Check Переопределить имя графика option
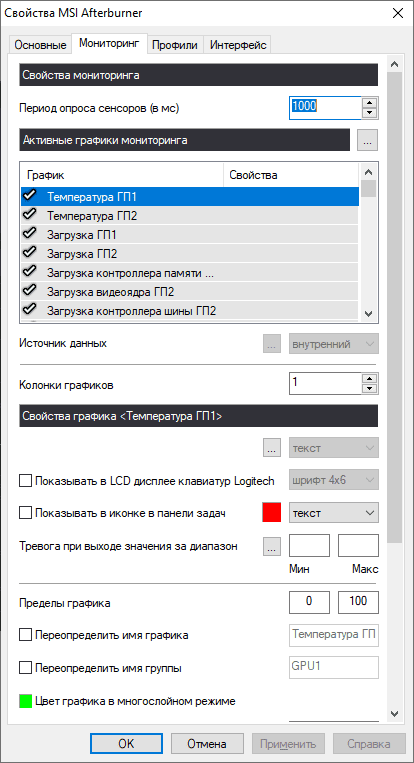Viewport: 414px width, 763px height. coord(25,635)
